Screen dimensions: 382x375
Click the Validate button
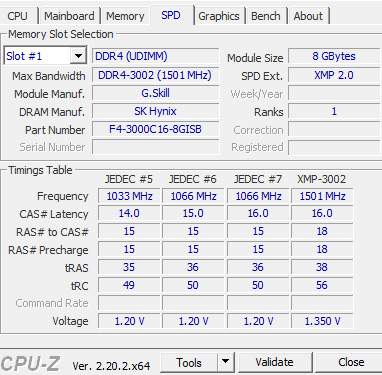[x=275, y=362]
